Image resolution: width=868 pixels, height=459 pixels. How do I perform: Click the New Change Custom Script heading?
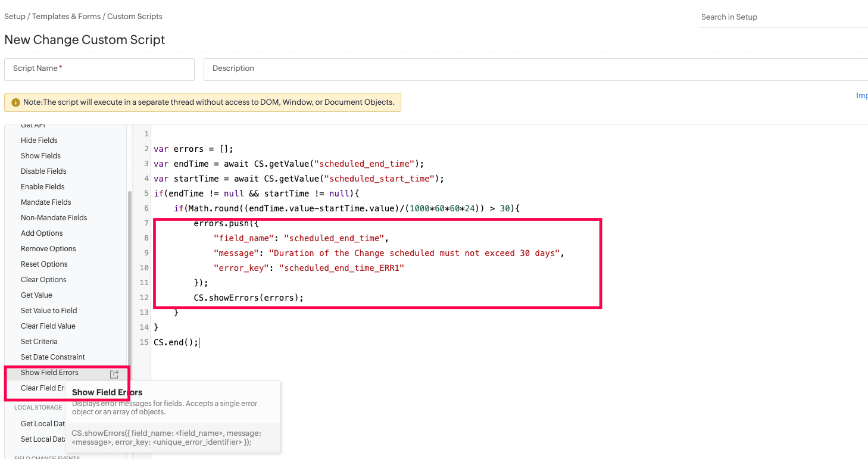pyautogui.click(x=85, y=40)
